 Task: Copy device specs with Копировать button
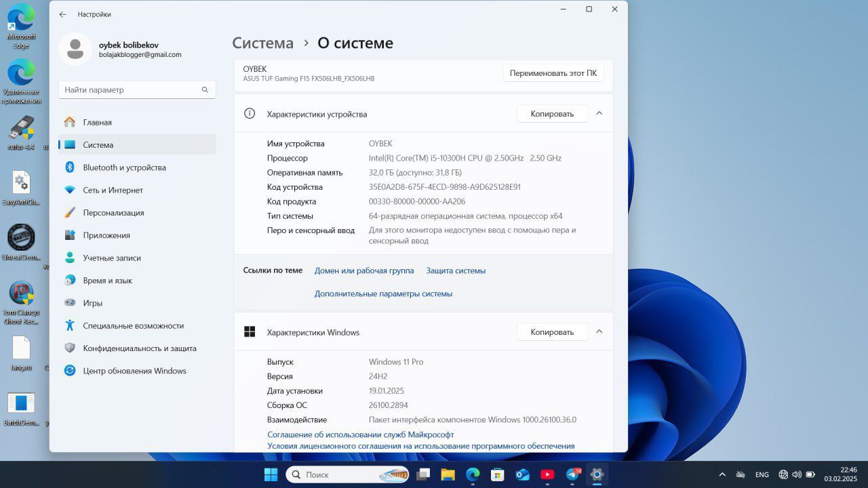[552, 114]
